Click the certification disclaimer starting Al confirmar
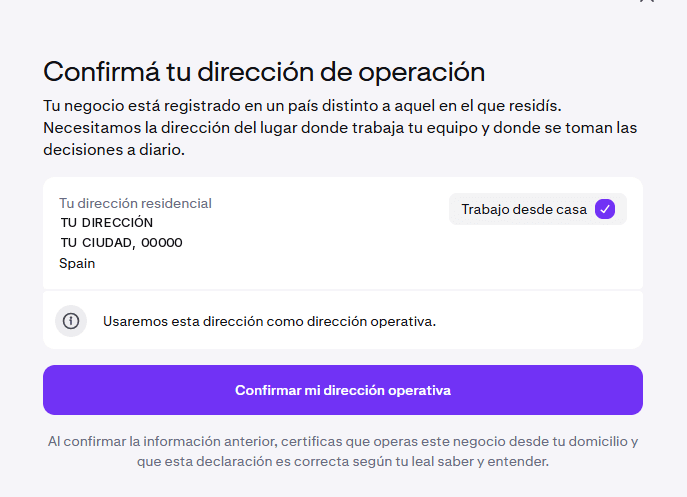Viewport: 687px width, 497px height. pos(343,451)
